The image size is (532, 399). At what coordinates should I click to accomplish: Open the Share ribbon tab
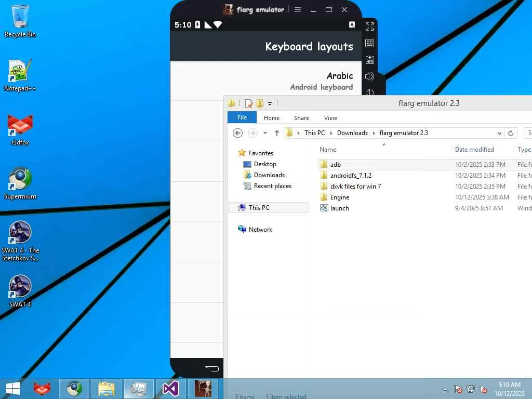coord(301,118)
